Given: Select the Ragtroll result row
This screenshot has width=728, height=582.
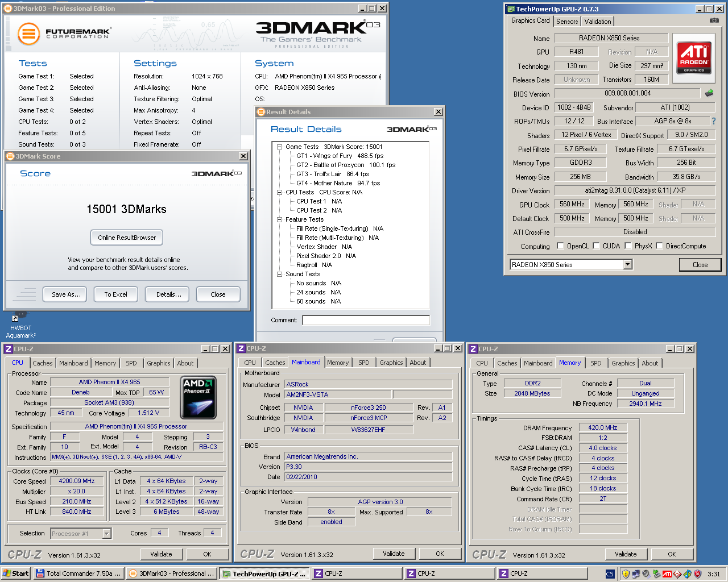Looking at the screenshot, I should [x=314, y=265].
